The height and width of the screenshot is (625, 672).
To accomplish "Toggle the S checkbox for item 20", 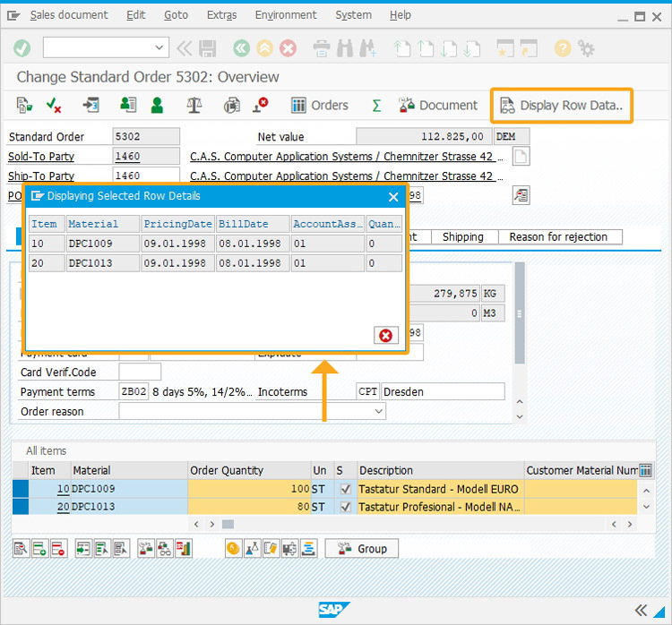I will pos(346,507).
